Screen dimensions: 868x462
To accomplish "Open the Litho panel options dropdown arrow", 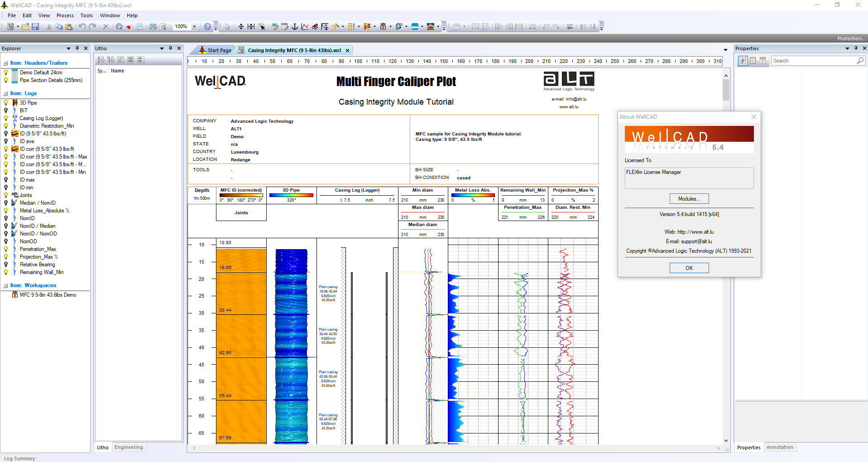I will coord(162,48).
